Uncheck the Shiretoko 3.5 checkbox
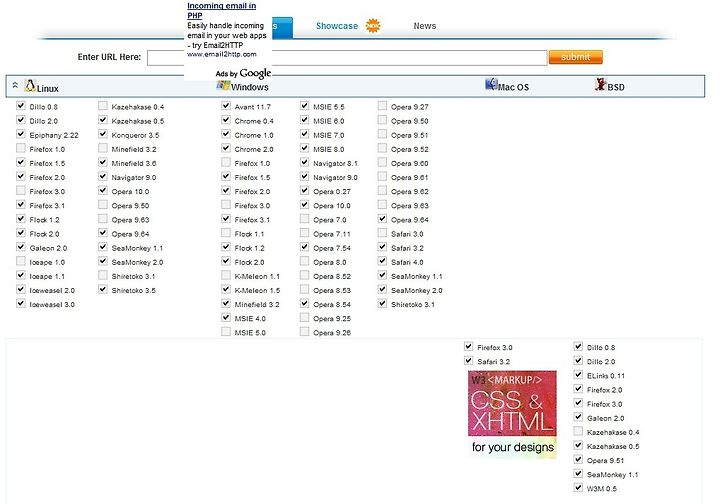 click(103, 289)
